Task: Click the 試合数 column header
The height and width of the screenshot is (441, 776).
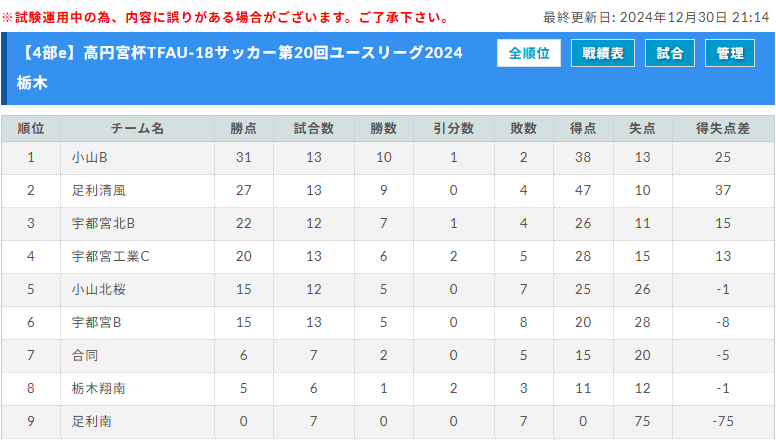Action: click(x=313, y=128)
